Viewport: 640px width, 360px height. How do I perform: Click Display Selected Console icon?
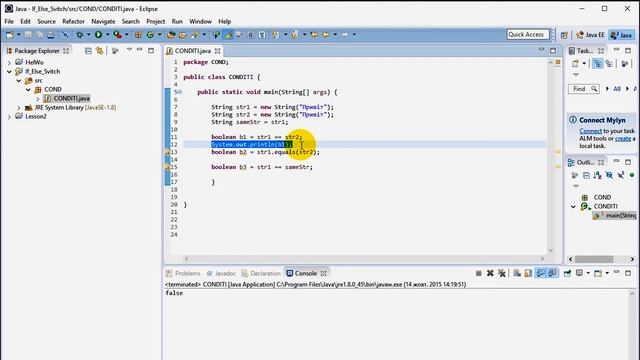tap(579, 273)
